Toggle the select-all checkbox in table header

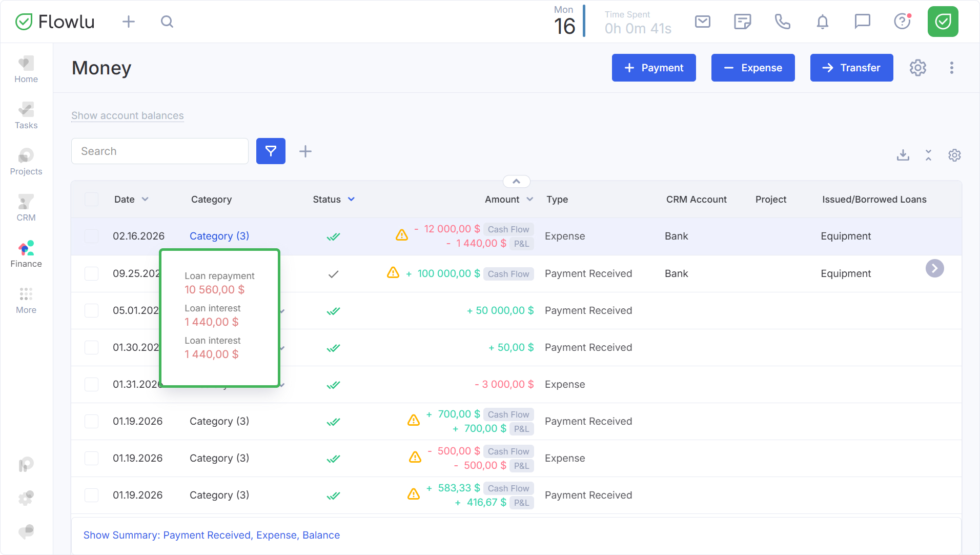[x=91, y=200]
